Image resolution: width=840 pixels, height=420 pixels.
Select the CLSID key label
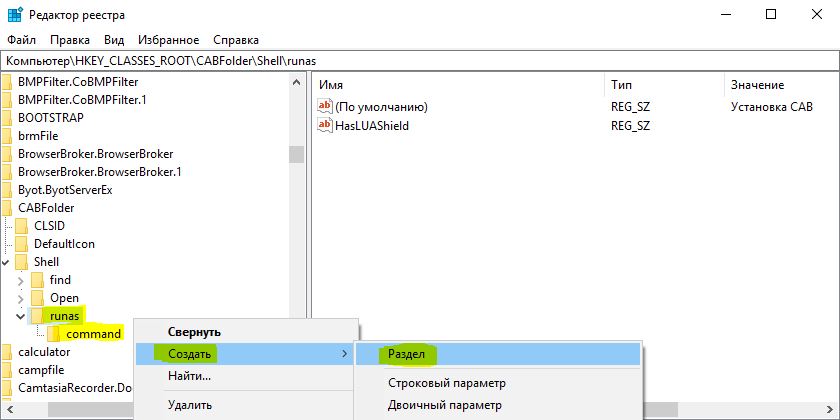click(49, 226)
